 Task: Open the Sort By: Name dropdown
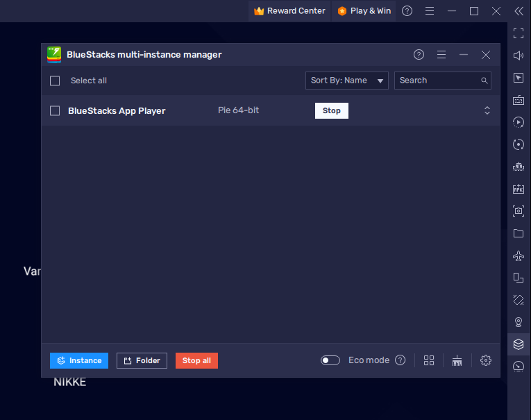tap(347, 81)
